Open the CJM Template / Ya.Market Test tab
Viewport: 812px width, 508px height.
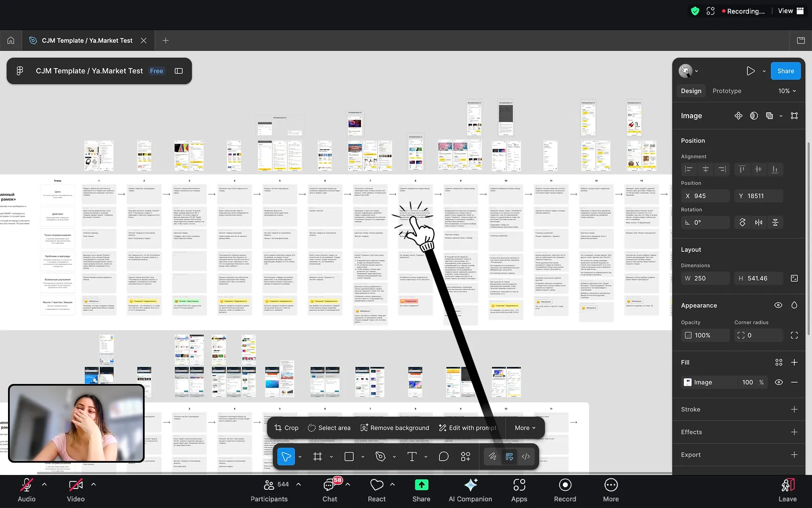point(87,41)
